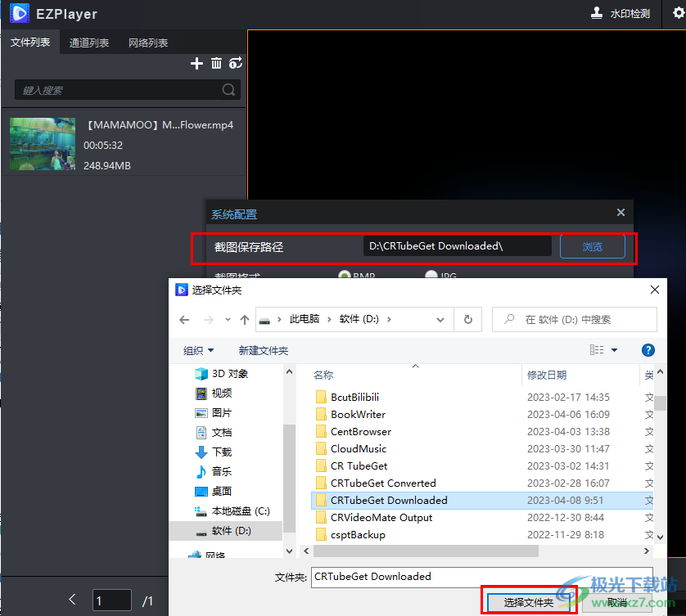
Task: Click the user icon beside 水印检测
Action: click(x=596, y=13)
